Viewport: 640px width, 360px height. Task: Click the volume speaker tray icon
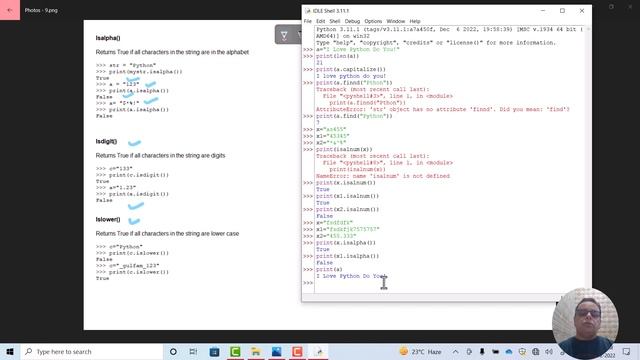click(549, 351)
